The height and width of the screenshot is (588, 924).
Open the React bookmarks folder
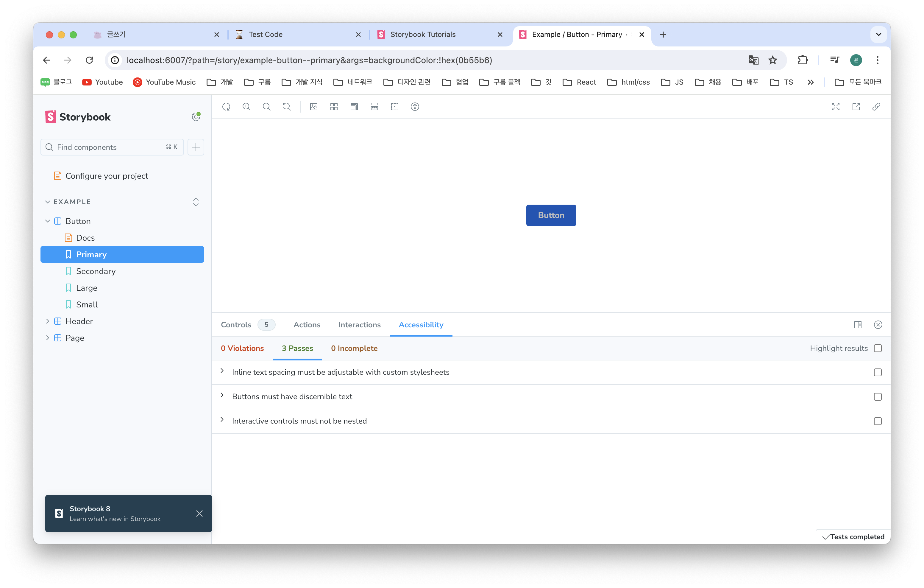pyautogui.click(x=579, y=82)
